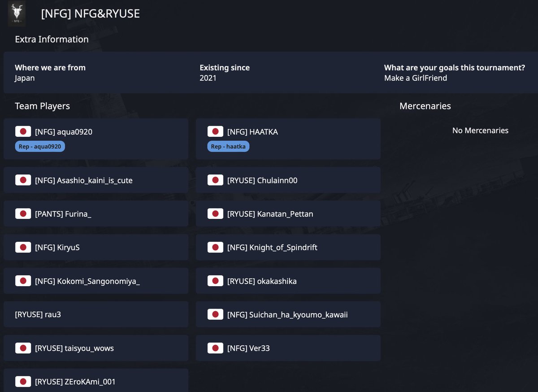The image size is (538, 392).
Task: Select [RYUSE] Kanatan_Pettan name
Action: click(270, 214)
